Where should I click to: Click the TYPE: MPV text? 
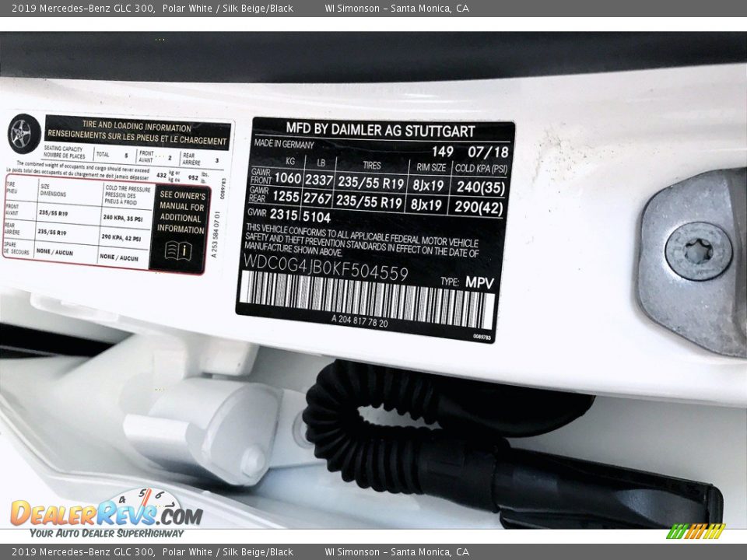tap(467, 282)
